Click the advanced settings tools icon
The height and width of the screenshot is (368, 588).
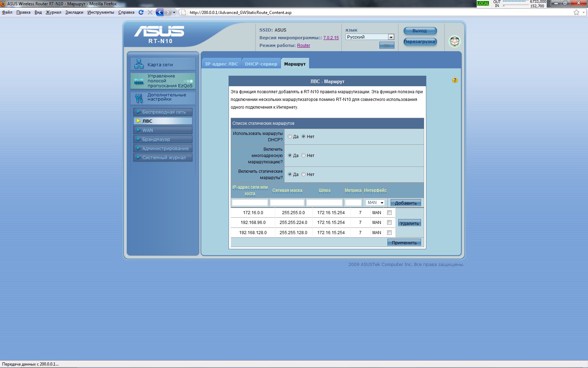pyautogui.click(x=139, y=98)
